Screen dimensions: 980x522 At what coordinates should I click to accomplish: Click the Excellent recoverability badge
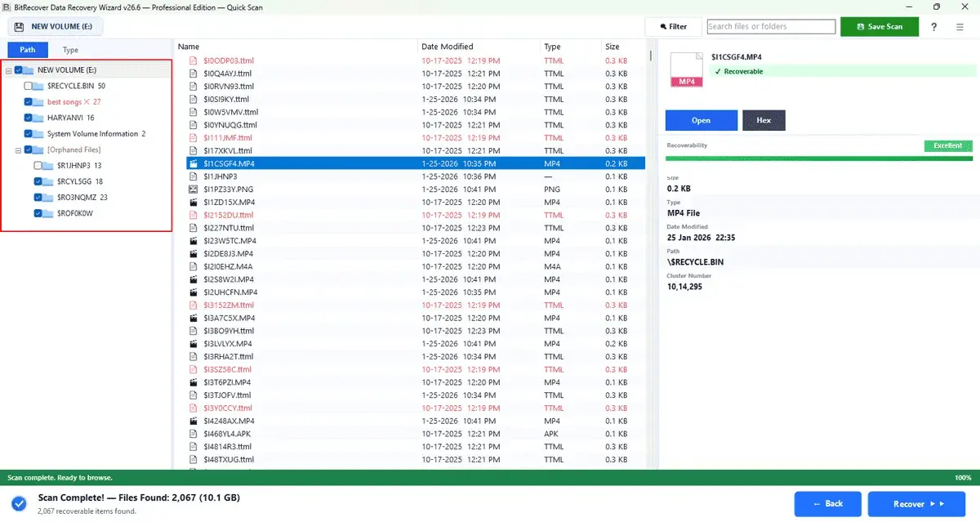tap(948, 145)
